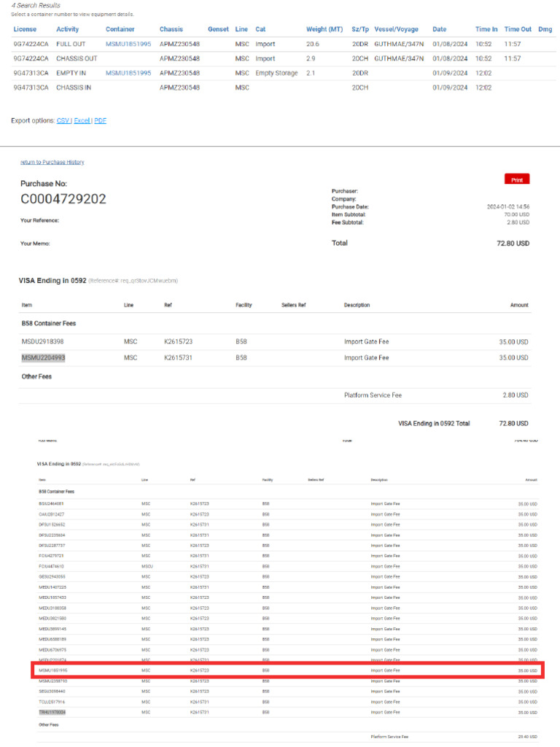This screenshot has width=560, height=747.
Task: Sort results by Date column header
Action: [x=440, y=29]
